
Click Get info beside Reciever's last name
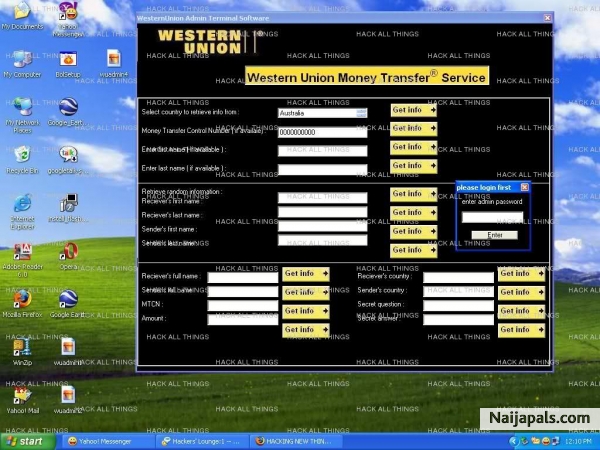click(414, 213)
